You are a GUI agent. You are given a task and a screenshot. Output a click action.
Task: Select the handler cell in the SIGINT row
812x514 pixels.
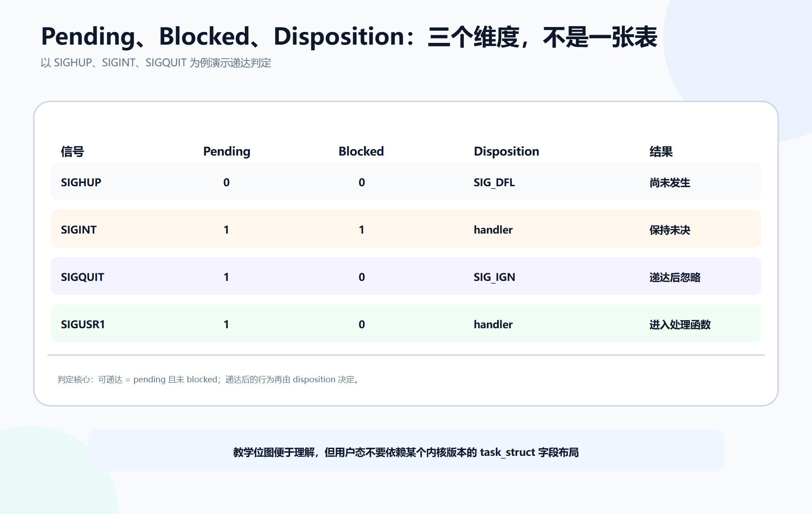tap(493, 230)
